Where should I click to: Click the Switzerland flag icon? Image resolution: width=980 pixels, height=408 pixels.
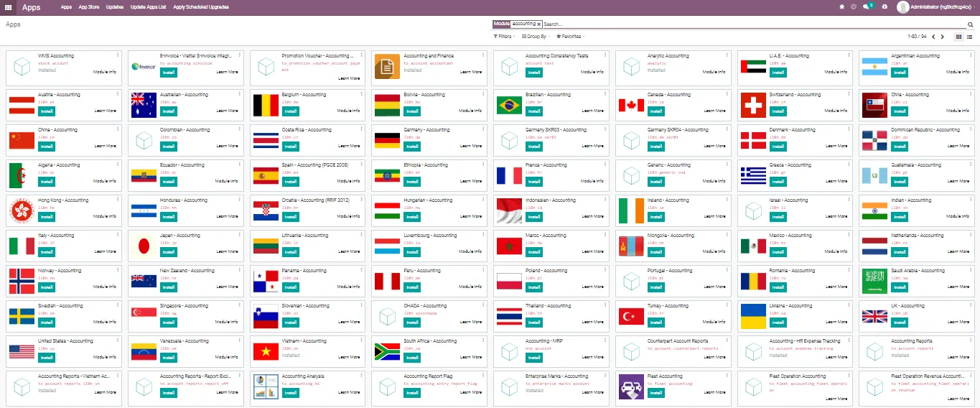coord(753,106)
